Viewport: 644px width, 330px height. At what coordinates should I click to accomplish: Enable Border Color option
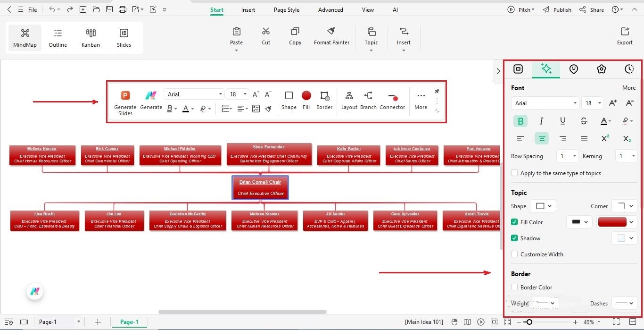point(514,287)
